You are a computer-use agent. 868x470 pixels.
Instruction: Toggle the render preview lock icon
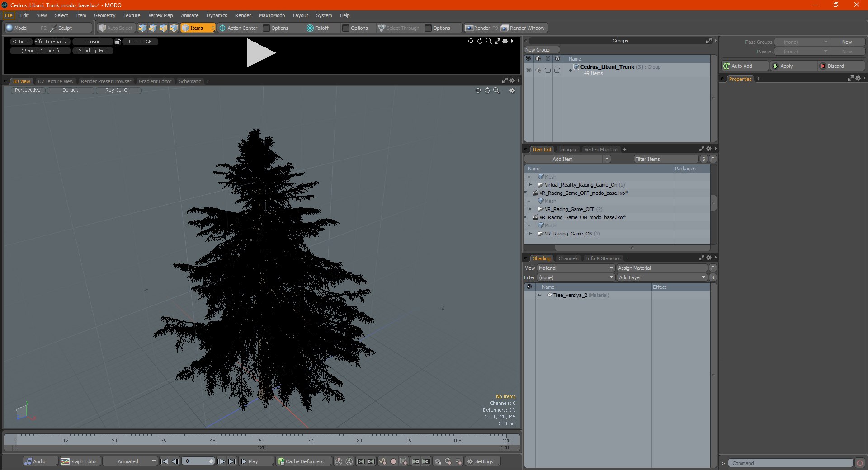(118, 42)
